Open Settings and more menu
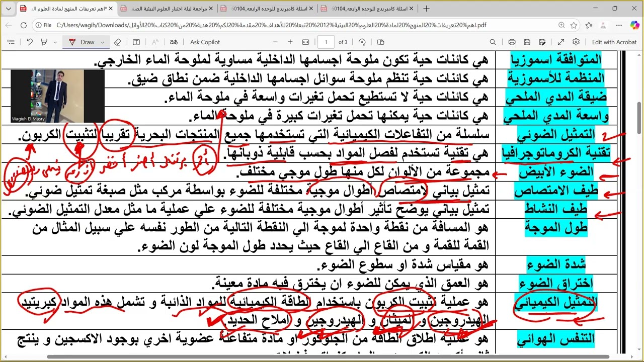Image resolution: width=644 pixels, height=362 pixels. [619, 25]
